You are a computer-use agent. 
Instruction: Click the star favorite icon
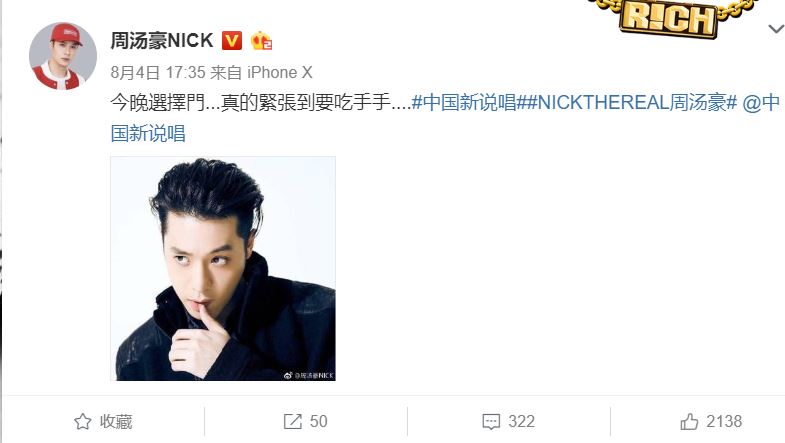[x=83, y=421]
